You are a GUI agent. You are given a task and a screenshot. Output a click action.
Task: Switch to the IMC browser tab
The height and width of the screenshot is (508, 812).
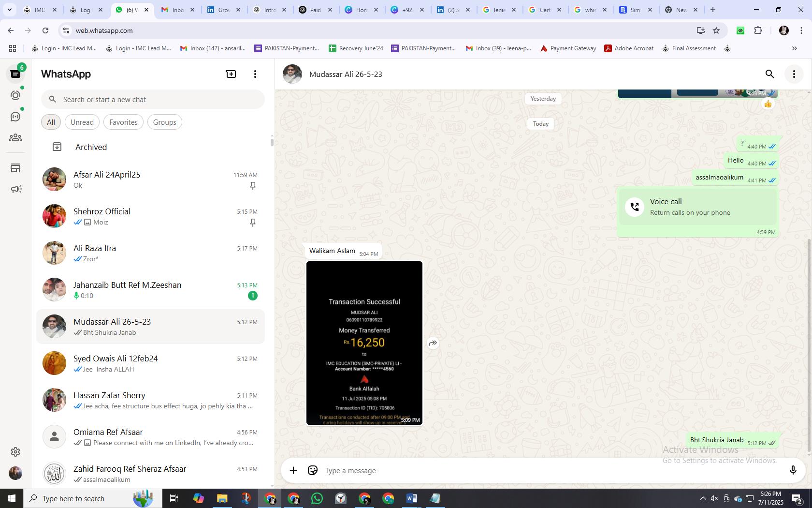point(40,10)
